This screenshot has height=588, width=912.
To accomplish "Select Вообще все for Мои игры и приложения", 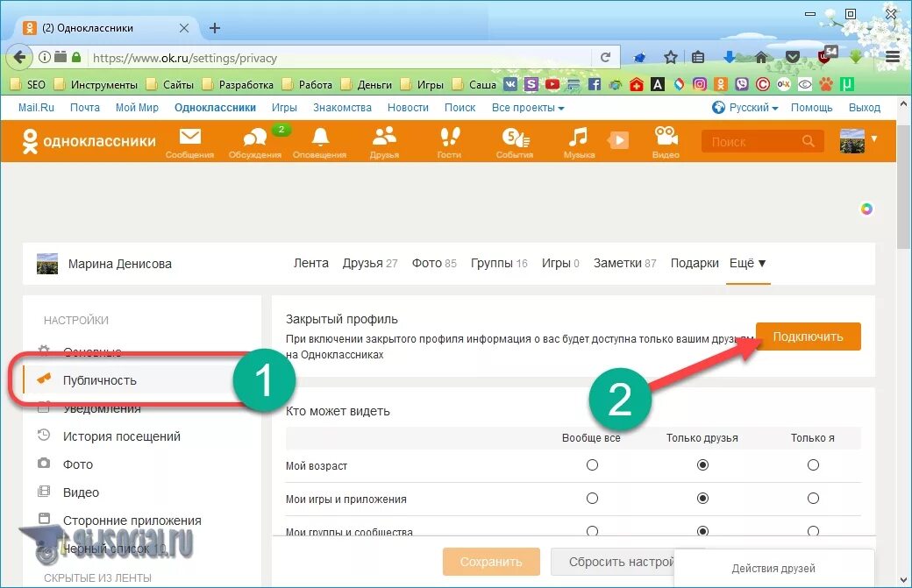I will click(x=592, y=498).
